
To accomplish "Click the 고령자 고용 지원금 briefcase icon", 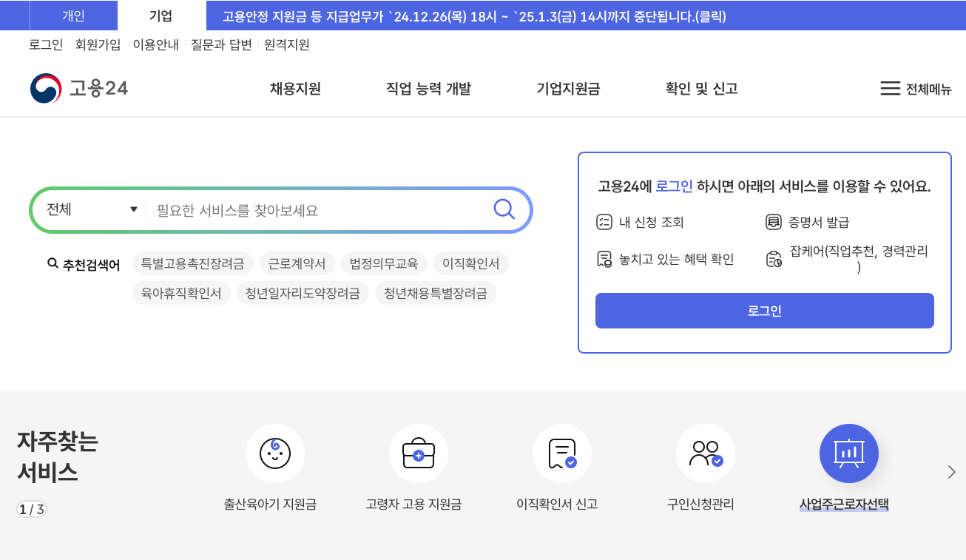I will click(419, 453).
